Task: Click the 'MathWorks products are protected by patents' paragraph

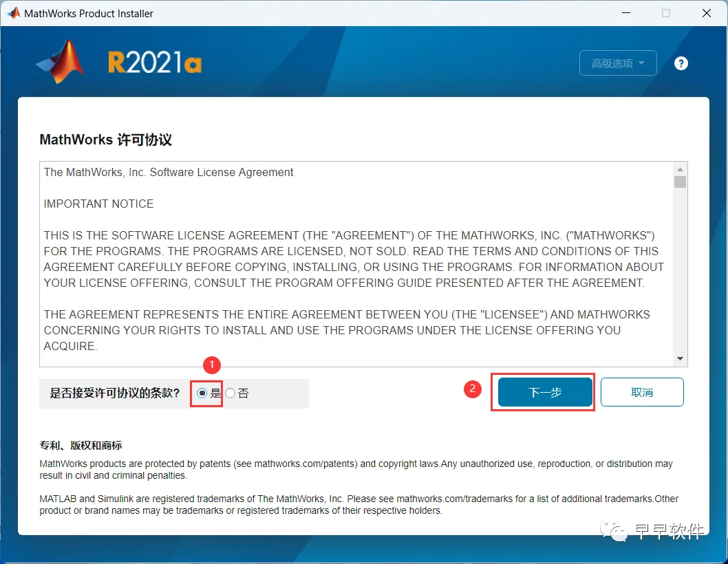Action: 356,469
